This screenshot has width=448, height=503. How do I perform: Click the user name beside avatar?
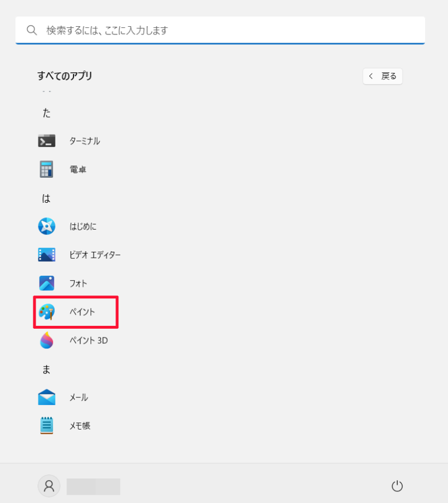pyautogui.click(x=93, y=487)
